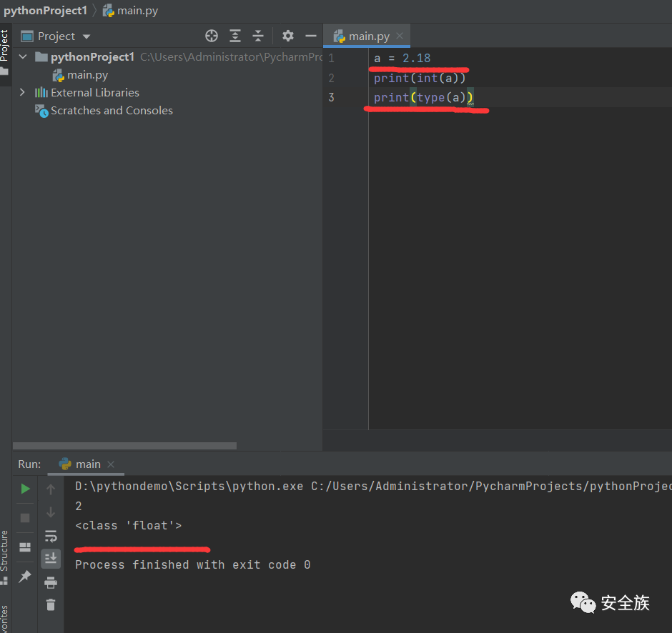Click the locate/select opened file crosshair icon
This screenshot has width=672, height=633.
pyautogui.click(x=212, y=36)
